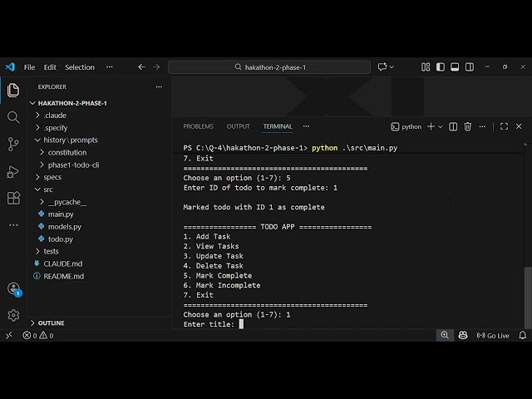Open the overflow menu bar ellipsis

(109, 67)
